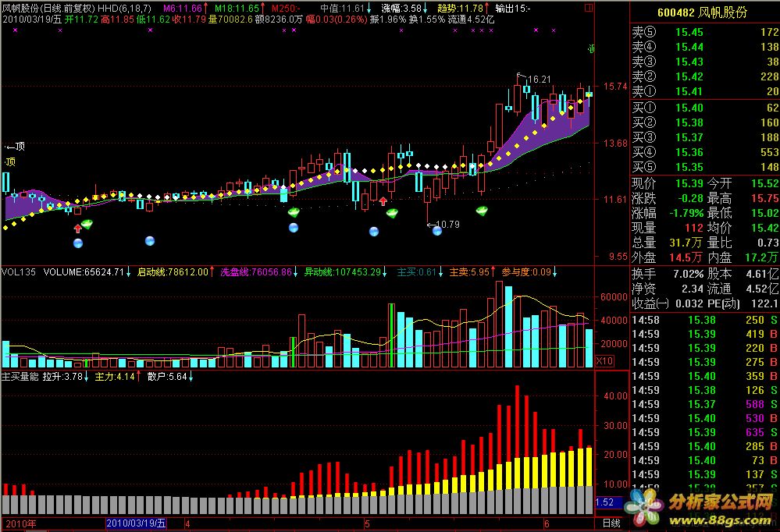The image size is (780, 532).
Task: Click the 2010年 timeline label
Action: click(21, 523)
